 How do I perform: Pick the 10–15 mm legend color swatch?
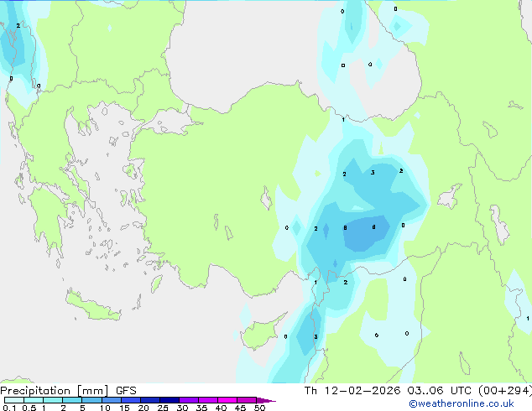click(x=111, y=400)
